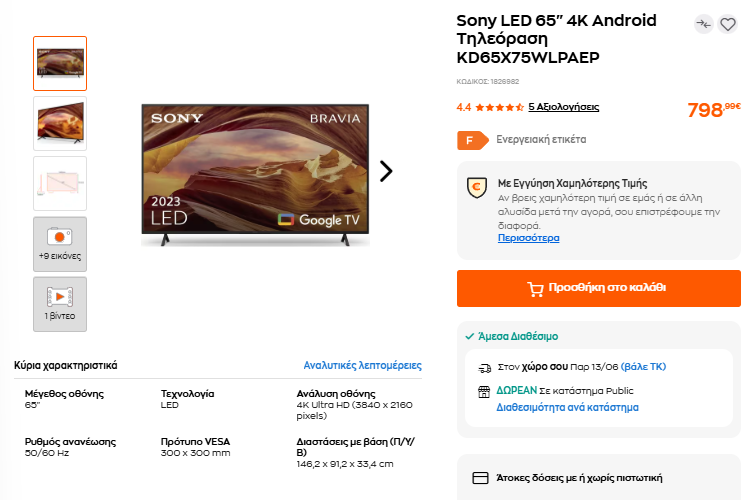Show next product image with right chevron
This screenshot has height=500, width=750.
(x=386, y=171)
